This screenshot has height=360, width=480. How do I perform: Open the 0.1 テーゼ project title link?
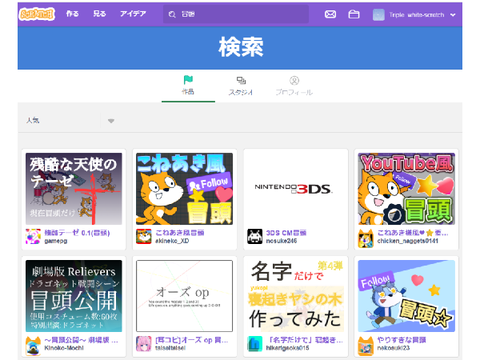77,233
